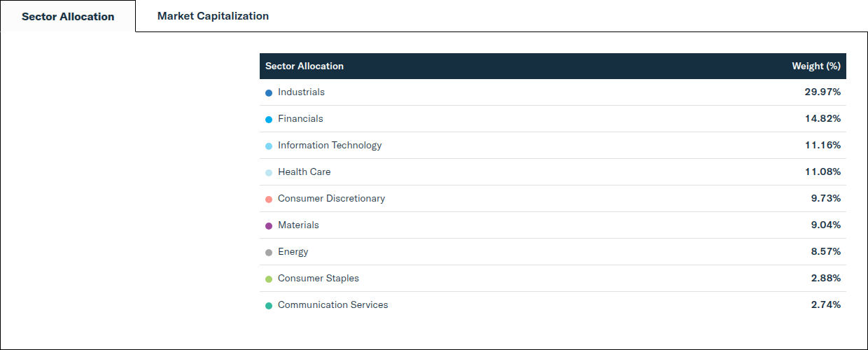Select the Financials row label
This screenshot has width=868, height=350.
(300, 118)
